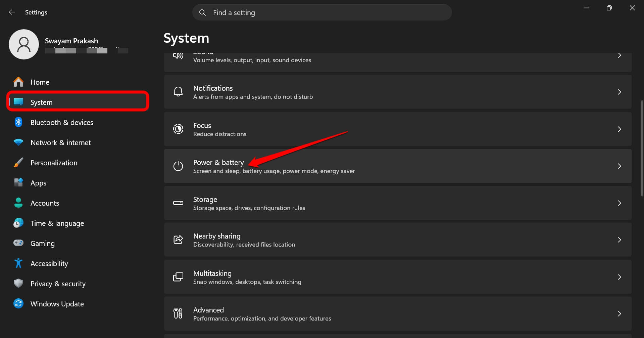Open Power & battery settings
The width and height of the screenshot is (644, 338).
(x=397, y=166)
